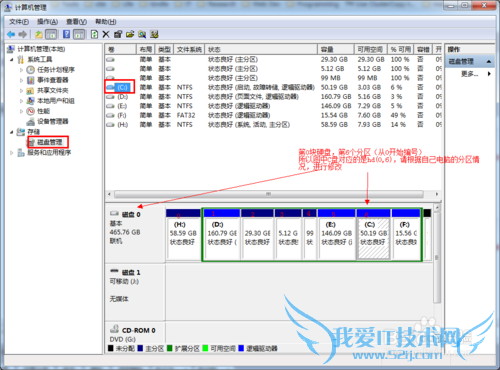Viewport: 500px width, 370px height.
Task: Click the black X delete icon
Action: coord(106,34)
